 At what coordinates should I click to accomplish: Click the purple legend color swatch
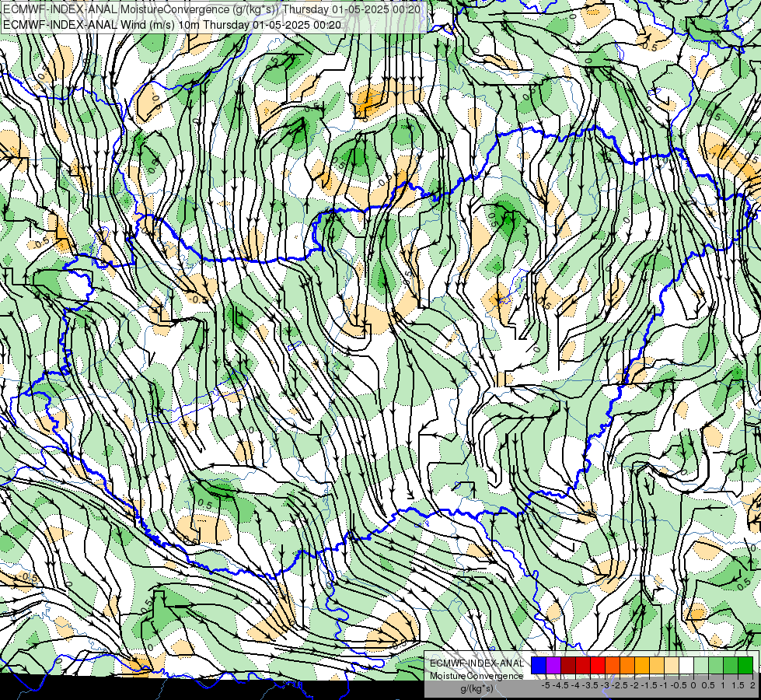[x=553, y=665]
